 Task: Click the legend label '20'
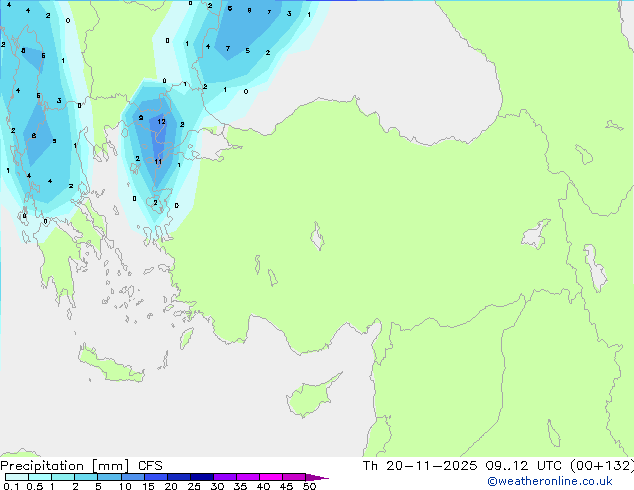click(x=171, y=486)
